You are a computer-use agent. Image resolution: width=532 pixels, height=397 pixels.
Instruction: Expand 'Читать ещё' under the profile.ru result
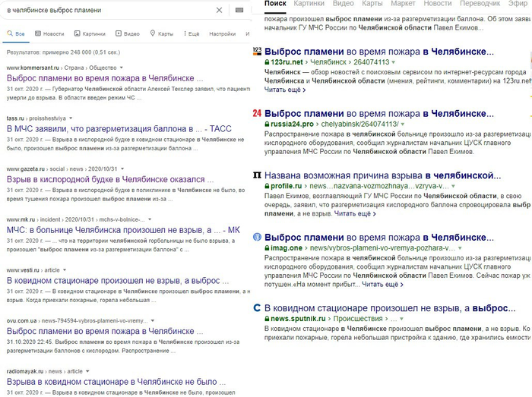coord(354,214)
